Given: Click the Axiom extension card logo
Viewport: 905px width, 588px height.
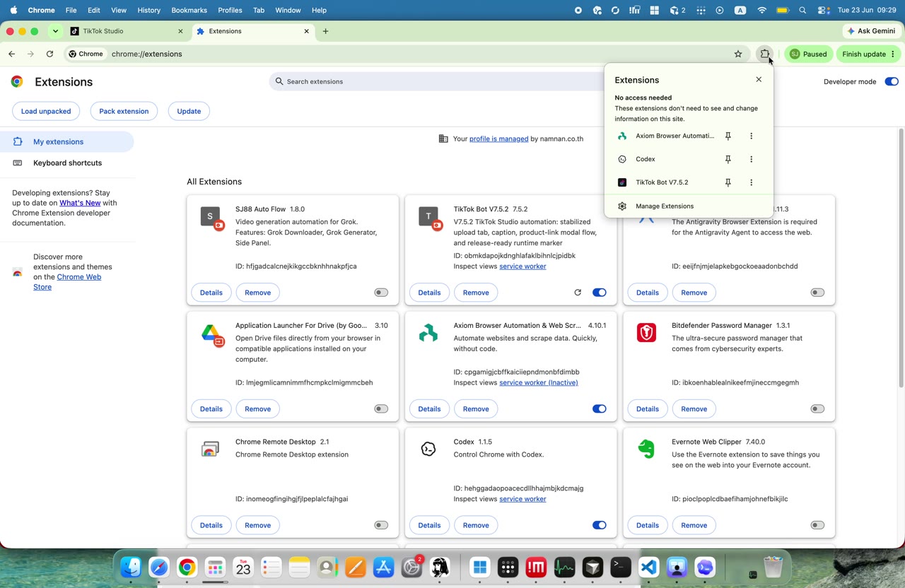Looking at the screenshot, I should click(428, 333).
